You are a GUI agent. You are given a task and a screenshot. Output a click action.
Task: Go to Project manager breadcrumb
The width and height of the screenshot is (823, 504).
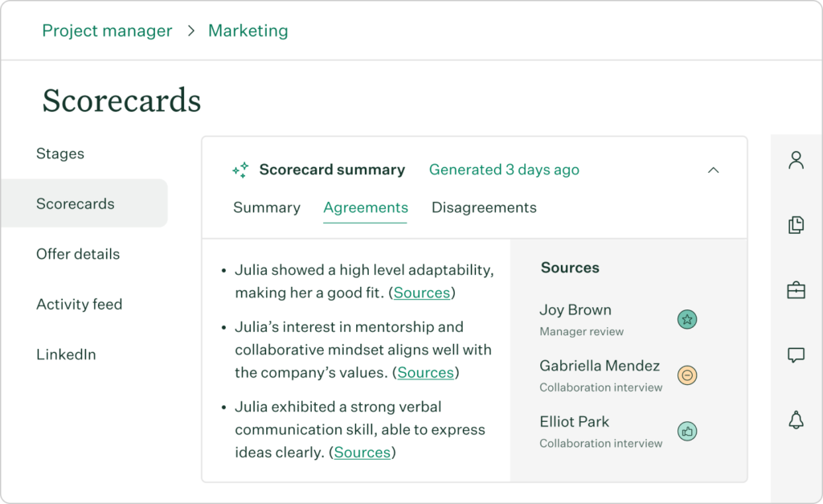pyautogui.click(x=107, y=31)
